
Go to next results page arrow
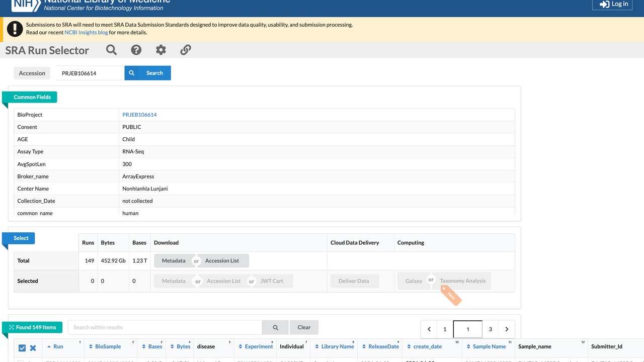[507, 329]
